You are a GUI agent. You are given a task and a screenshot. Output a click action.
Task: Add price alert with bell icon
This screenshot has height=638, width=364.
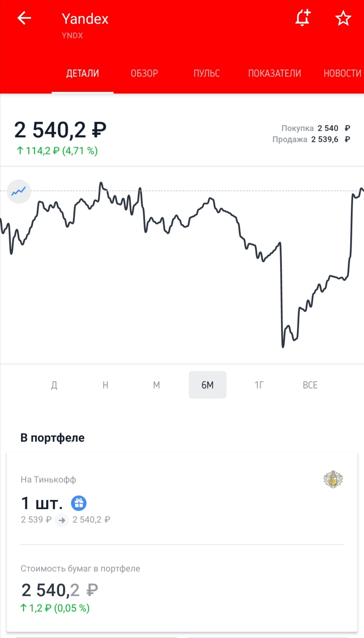pos(303,18)
